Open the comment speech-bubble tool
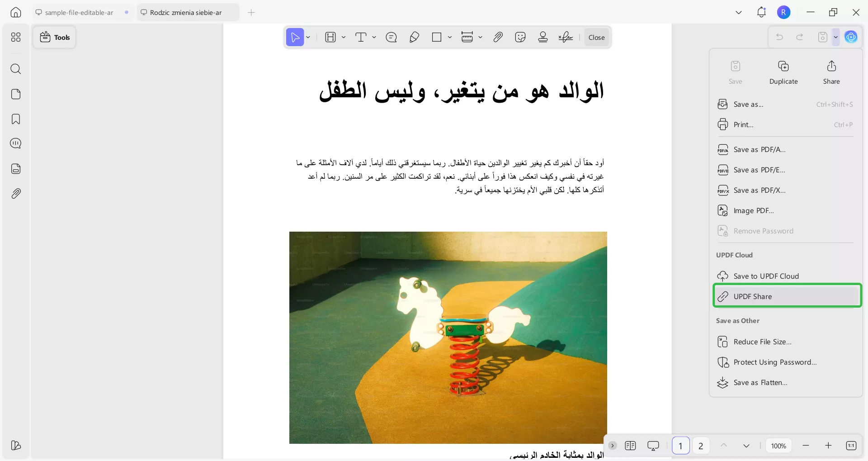Screen dimensions: 868x461 (x=392, y=37)
